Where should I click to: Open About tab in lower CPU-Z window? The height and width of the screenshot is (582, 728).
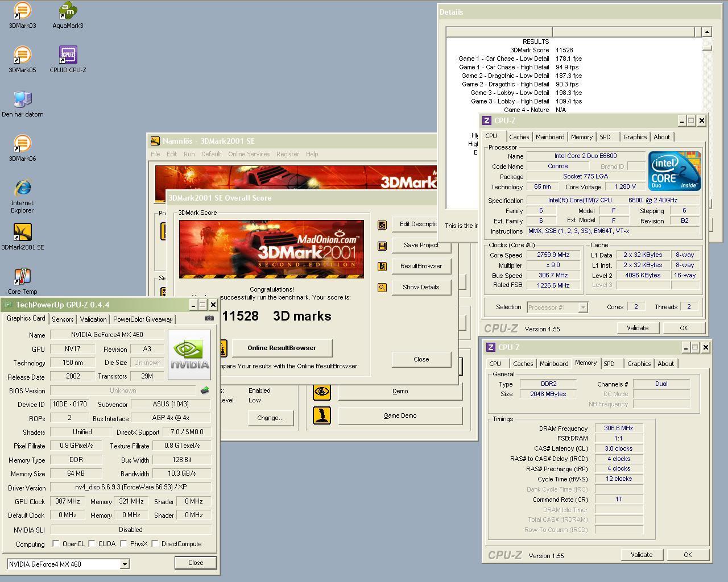pyautogui.click(x=666, y=364)
